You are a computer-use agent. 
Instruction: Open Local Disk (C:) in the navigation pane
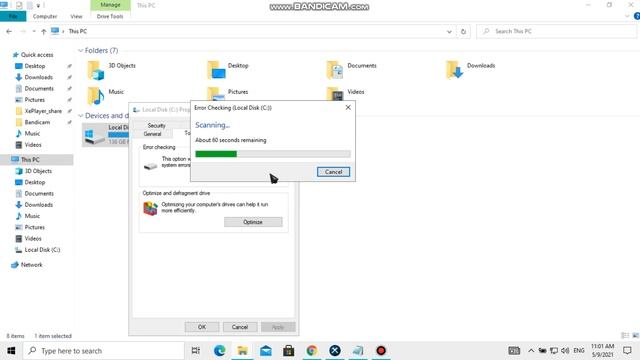42,250
